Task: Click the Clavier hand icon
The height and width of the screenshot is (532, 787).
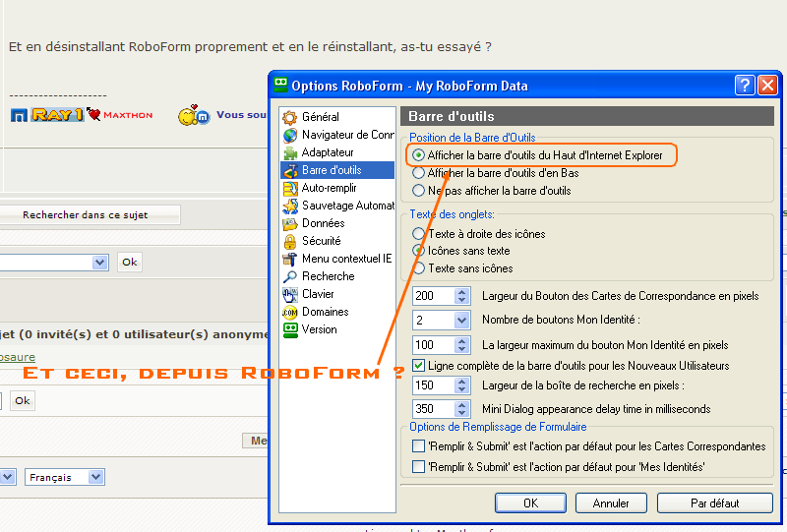Action: tap(289, 295)
